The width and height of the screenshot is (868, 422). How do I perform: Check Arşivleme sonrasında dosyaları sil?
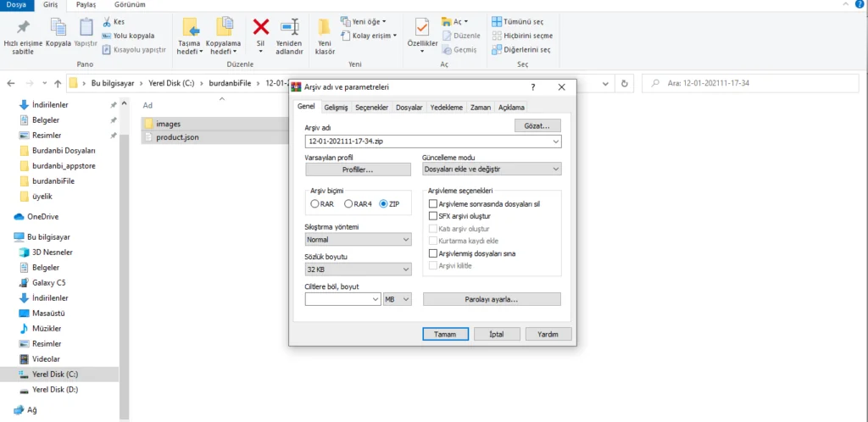tap(433, 203)
